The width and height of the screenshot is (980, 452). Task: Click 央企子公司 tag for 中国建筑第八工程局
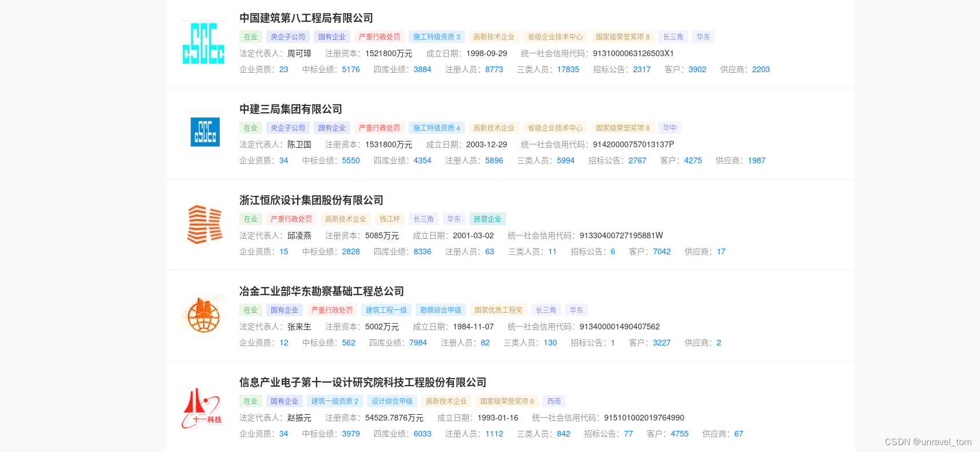click(x=288, y=37)
